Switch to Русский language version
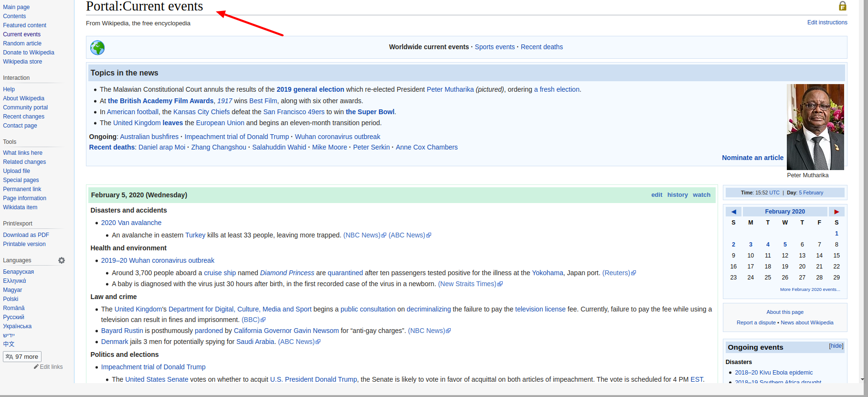Viewport: 868px width, 397px height. (13, 317)
